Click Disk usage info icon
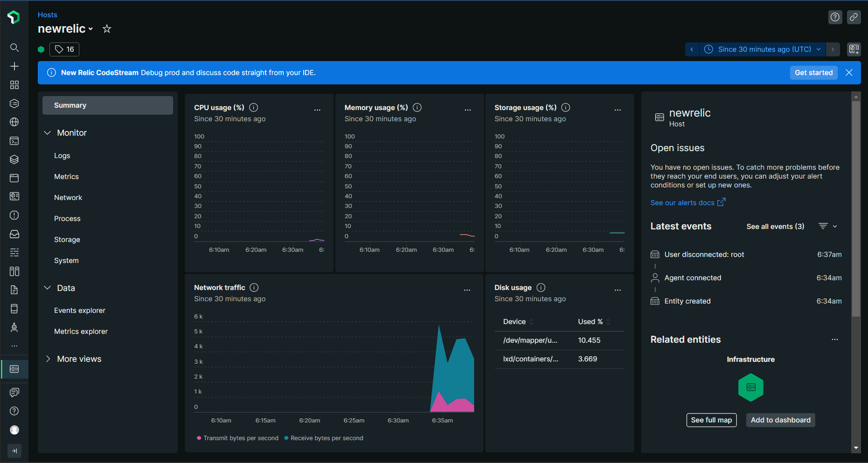 [541, 288]
